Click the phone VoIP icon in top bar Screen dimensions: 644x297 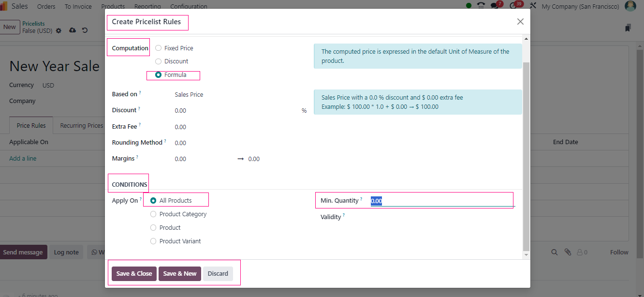coord(481,6)
